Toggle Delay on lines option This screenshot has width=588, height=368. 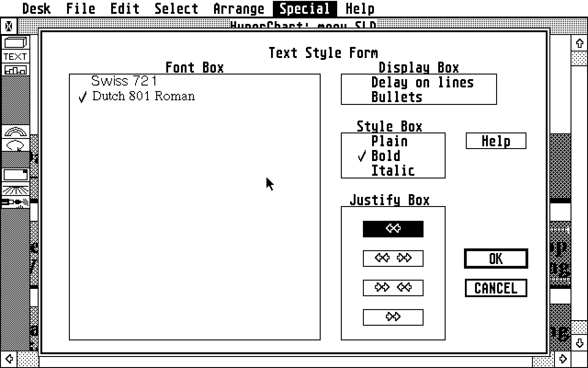[422, 82]
